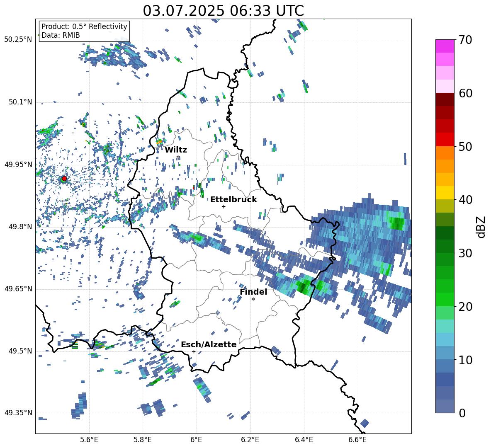Click the colorbar tick label 70
This screenshot has height=448, width=491.
coord(465,40)
